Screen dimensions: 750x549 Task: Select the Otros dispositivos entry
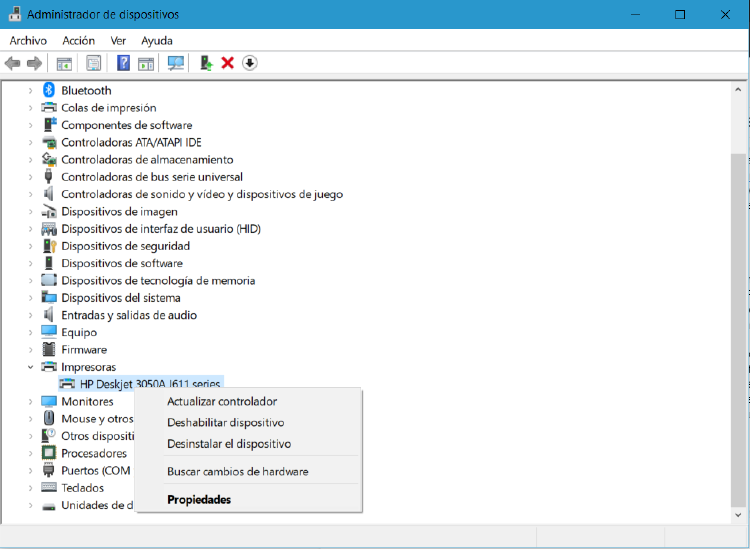click(x=98, y=436)
